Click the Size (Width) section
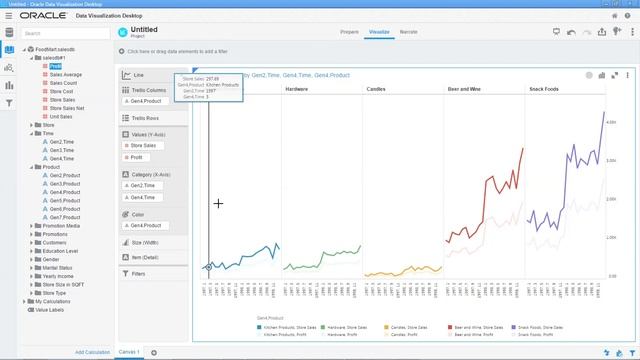Image resolution: width=640 pixels, height=360 pixels. (x=153, y=242)
